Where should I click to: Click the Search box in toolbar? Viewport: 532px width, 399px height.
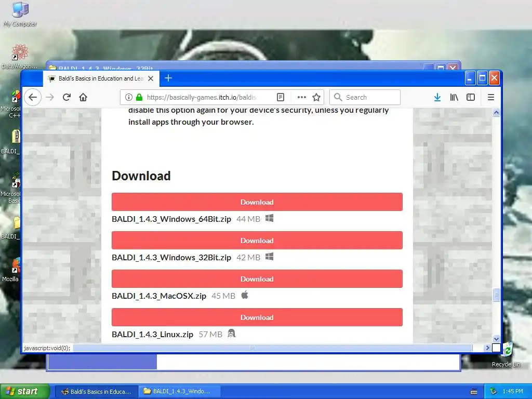click(365, 97)
